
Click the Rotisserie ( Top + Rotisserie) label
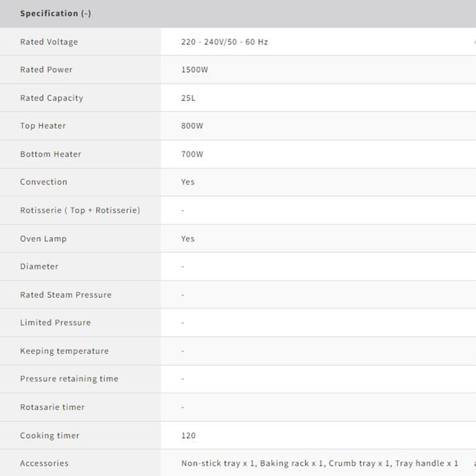coord(80,210)
